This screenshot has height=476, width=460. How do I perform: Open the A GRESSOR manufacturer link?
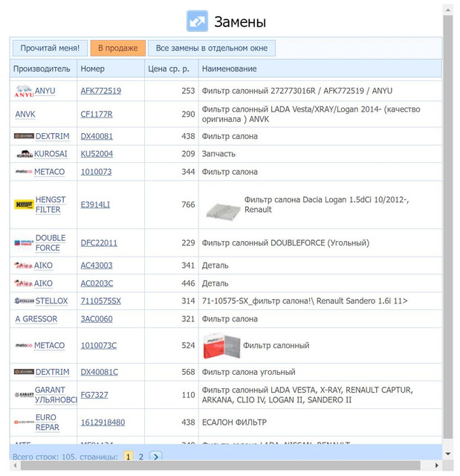(x=36, y=319)
